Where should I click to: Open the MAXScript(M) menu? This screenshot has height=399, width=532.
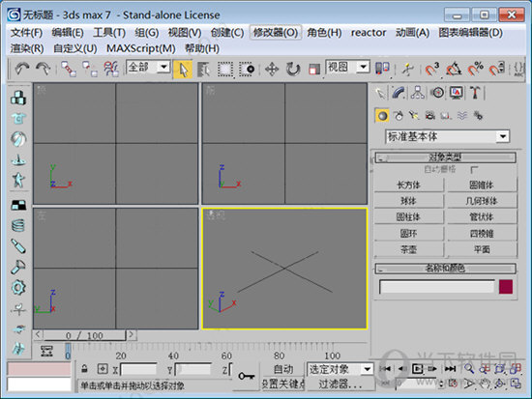coord(141,48)
